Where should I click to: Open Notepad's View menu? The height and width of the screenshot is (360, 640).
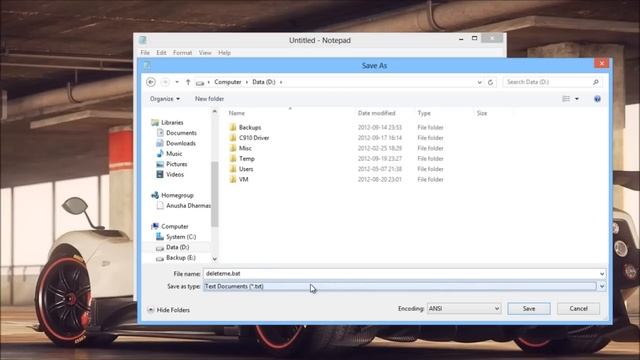205,53
